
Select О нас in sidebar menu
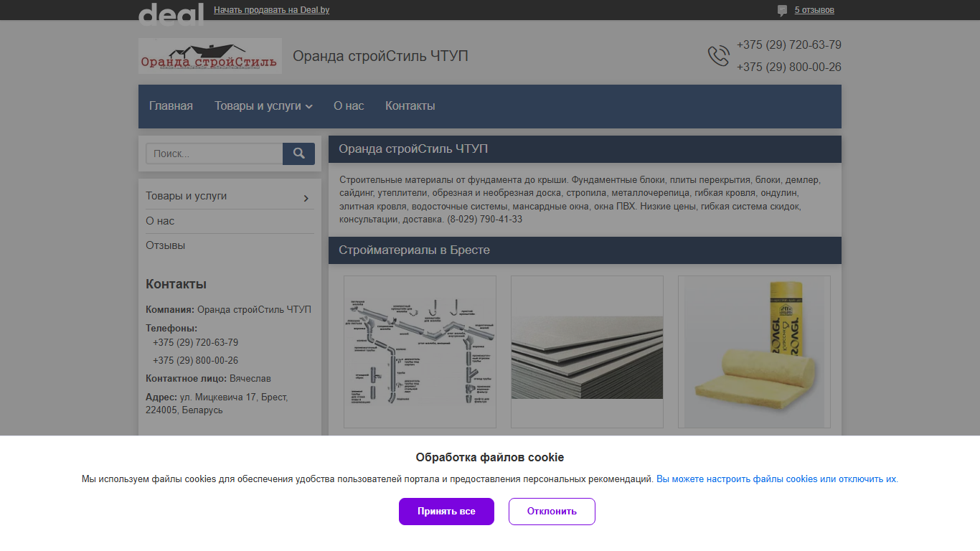[160, 221]
